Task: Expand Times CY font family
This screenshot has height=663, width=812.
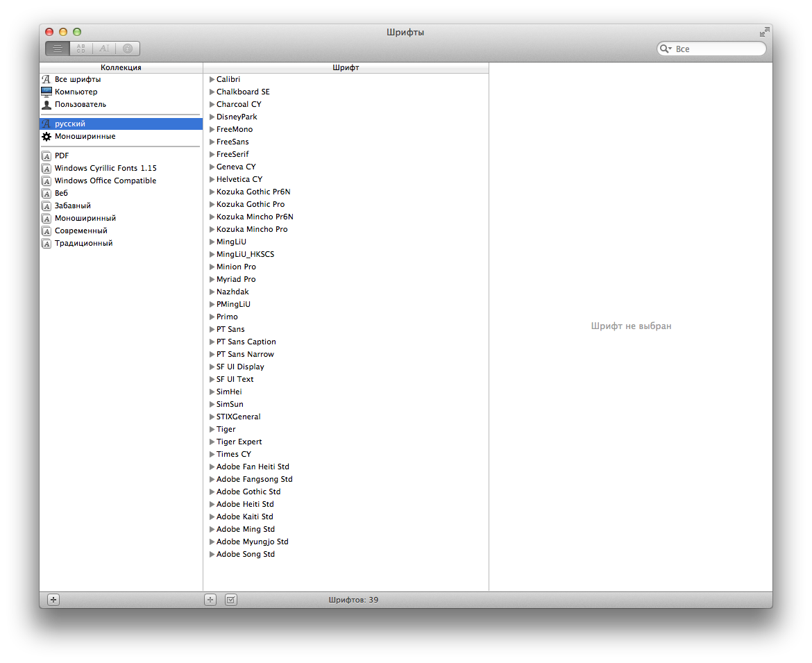Action: click(x=212, y=454)
